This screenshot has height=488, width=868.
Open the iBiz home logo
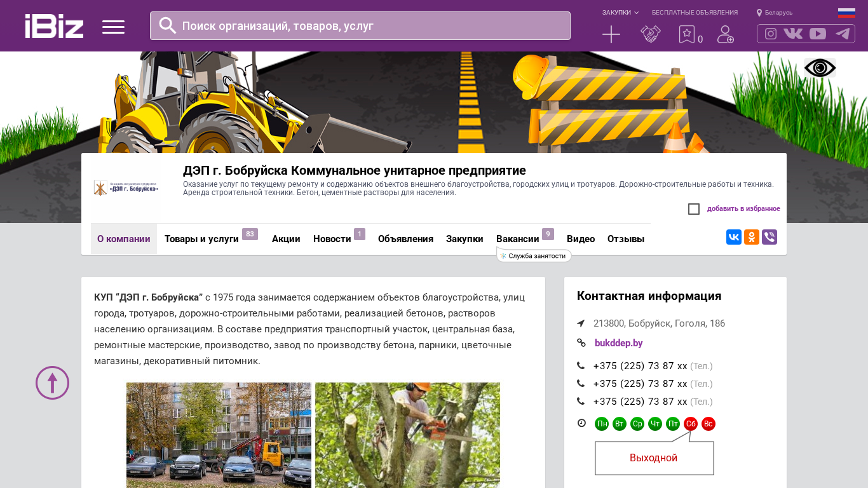pos(54,26)
